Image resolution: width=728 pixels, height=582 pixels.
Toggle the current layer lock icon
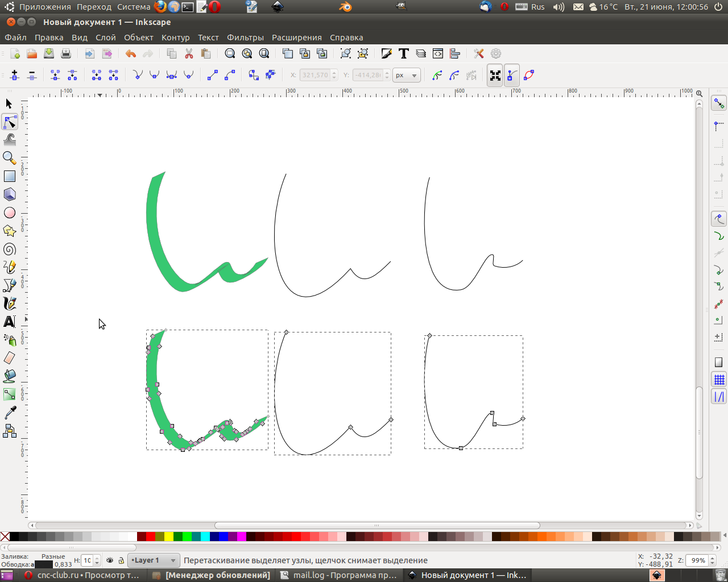(x=121, y=560)
